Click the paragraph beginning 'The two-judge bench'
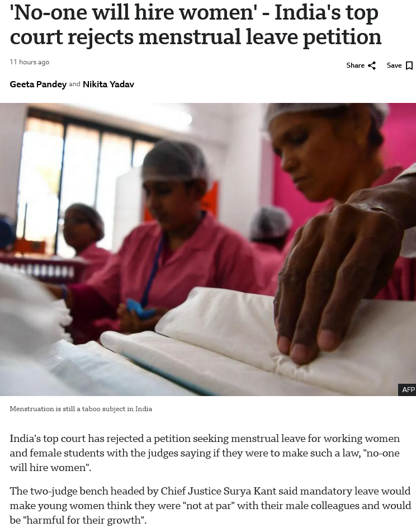 click(210, 506)
